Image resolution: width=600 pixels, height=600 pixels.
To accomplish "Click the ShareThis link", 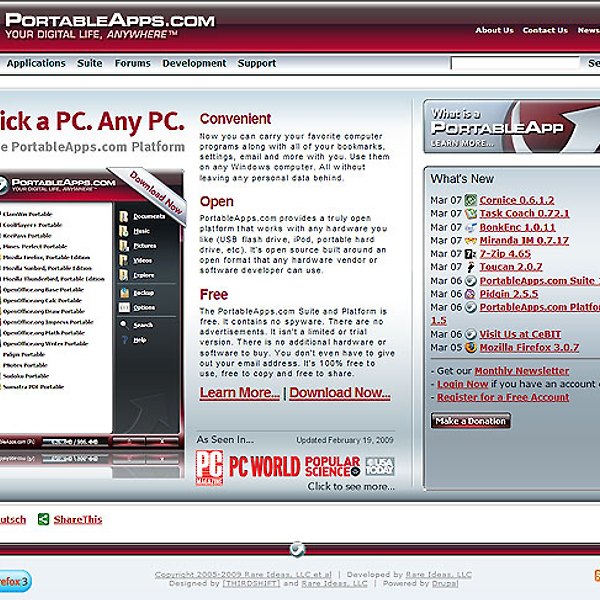I will tap(78, 520).
